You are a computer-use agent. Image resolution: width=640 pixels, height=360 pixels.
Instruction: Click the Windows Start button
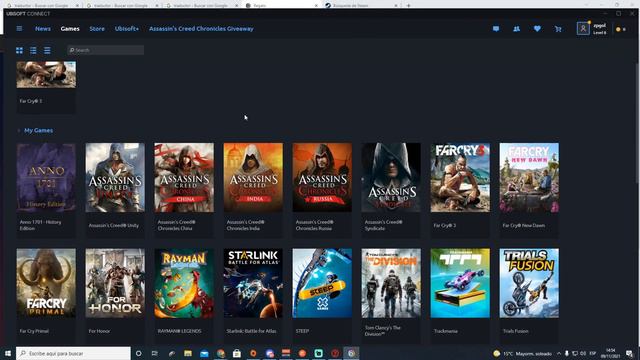click(x=7, y=353)
